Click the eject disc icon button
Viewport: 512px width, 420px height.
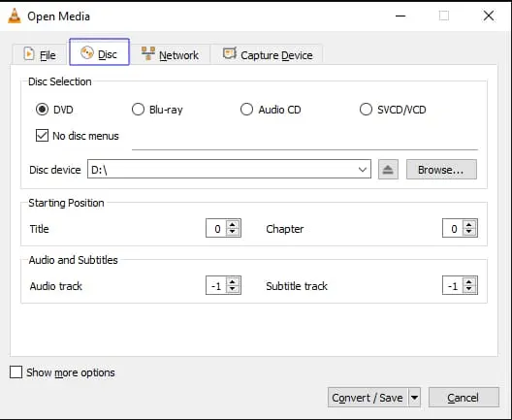[x=388, y=170]
